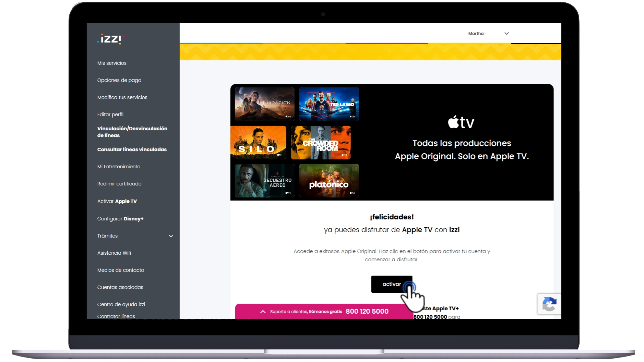Click the Platónico show thumbnail
The width and height of the screenshot is (644, 362).
tap(329, 181)
